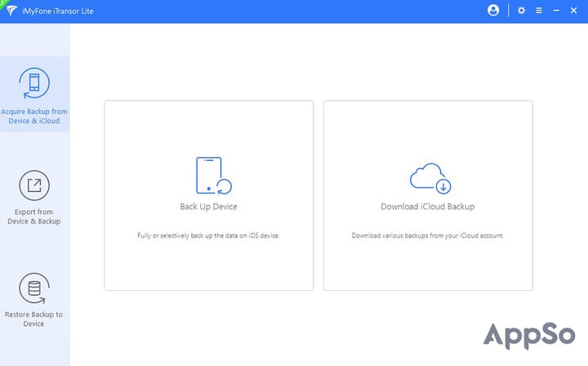The height and width of the screenshot is (366, 588).
Task: Click the iMyFone logo in title bar
Action: [11, 11]
